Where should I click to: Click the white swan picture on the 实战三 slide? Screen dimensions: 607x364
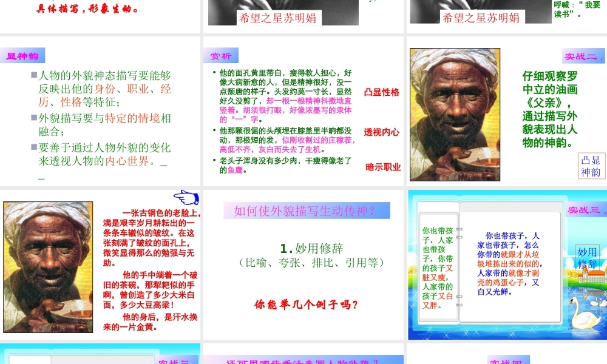[588, 314]
